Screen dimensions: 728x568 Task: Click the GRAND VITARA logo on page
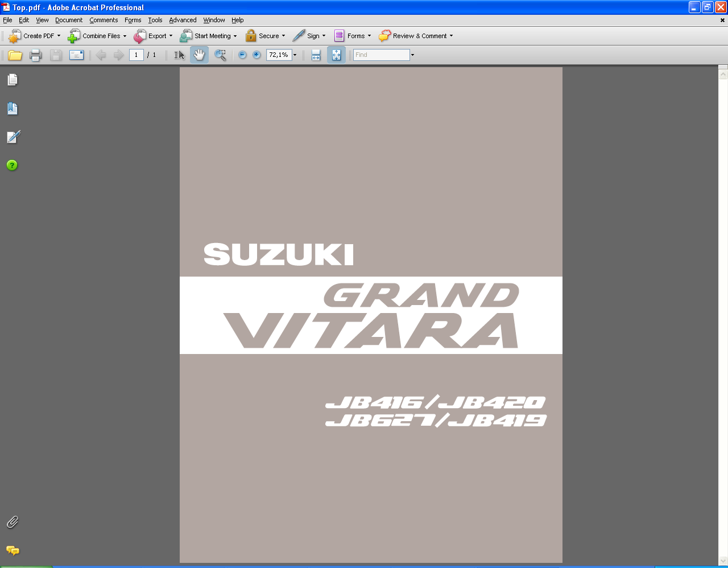pyautogui.click(x=371, y=315)
